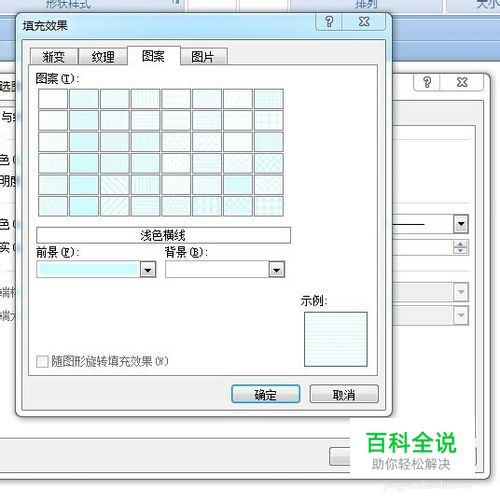Choose light upward diagonal, third swatch in row two
The width and height of the screenshot is (500, 503).
pos(115,120)
